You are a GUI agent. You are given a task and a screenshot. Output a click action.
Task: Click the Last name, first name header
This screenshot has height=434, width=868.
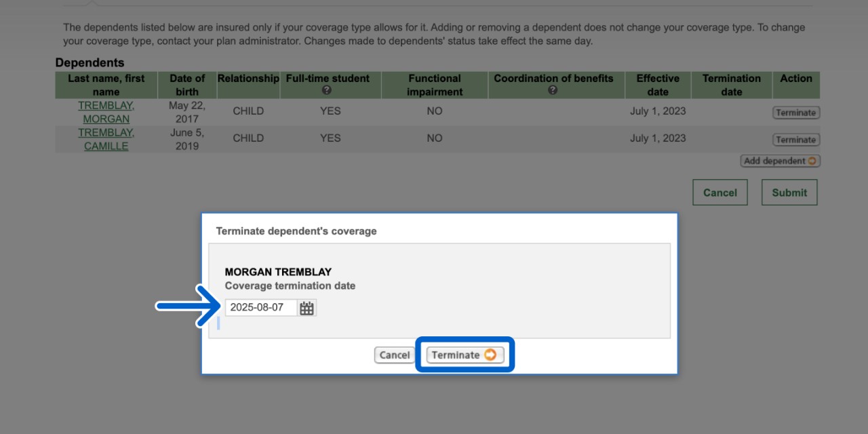coord(106,85)
